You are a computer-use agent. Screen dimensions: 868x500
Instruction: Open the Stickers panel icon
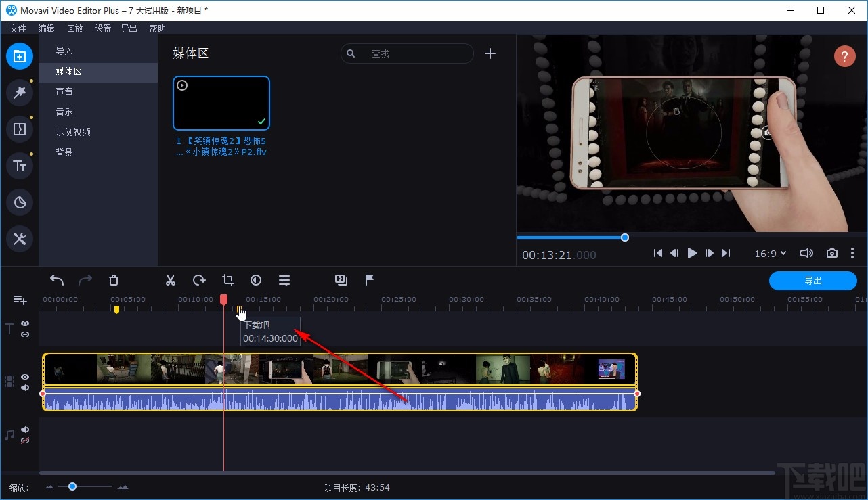pos(20,202)
